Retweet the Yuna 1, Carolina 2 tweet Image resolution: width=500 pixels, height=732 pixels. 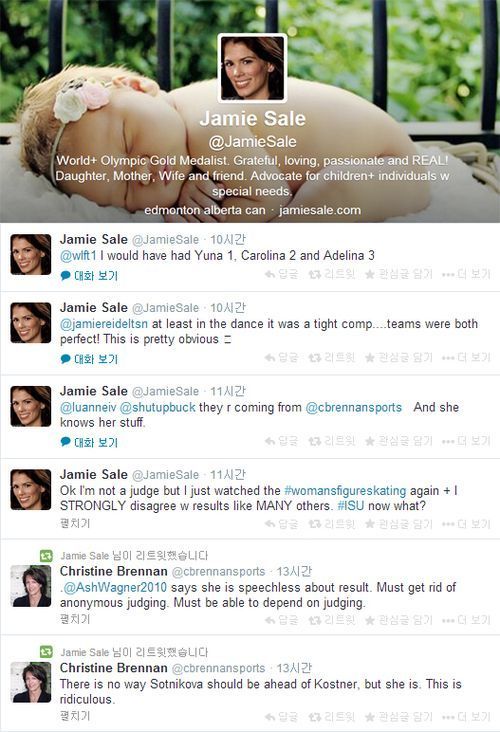coord(332,274)
